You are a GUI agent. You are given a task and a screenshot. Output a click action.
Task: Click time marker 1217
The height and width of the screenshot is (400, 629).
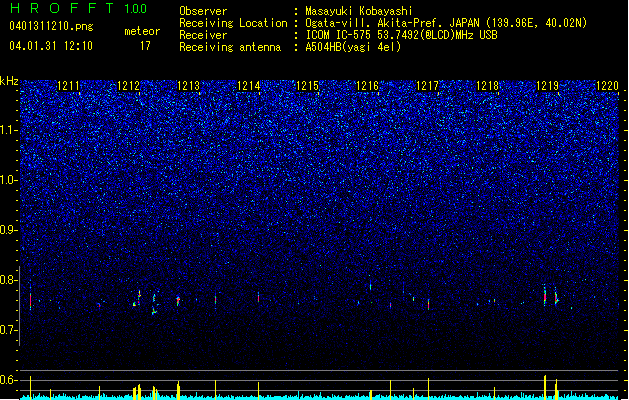[428, 86]
